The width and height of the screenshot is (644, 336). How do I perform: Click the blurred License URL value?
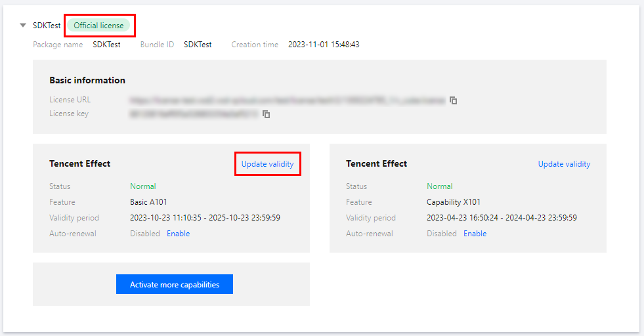coord(288,100)
